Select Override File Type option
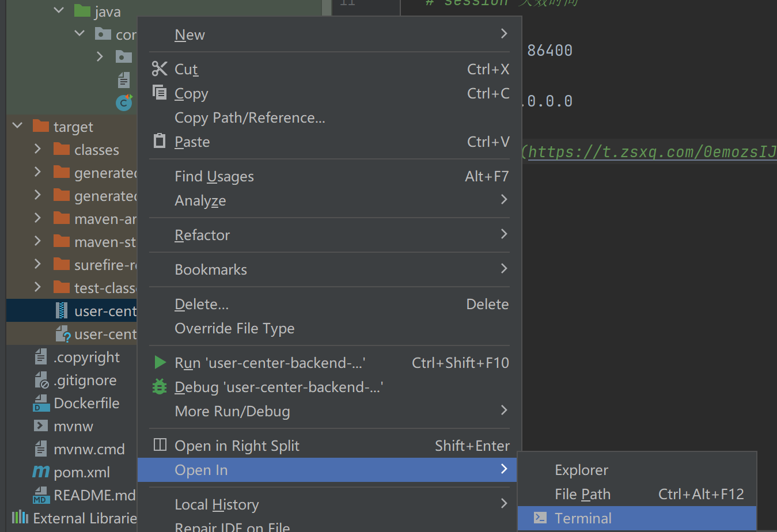The image size is (777, 532). click(234, 328)
